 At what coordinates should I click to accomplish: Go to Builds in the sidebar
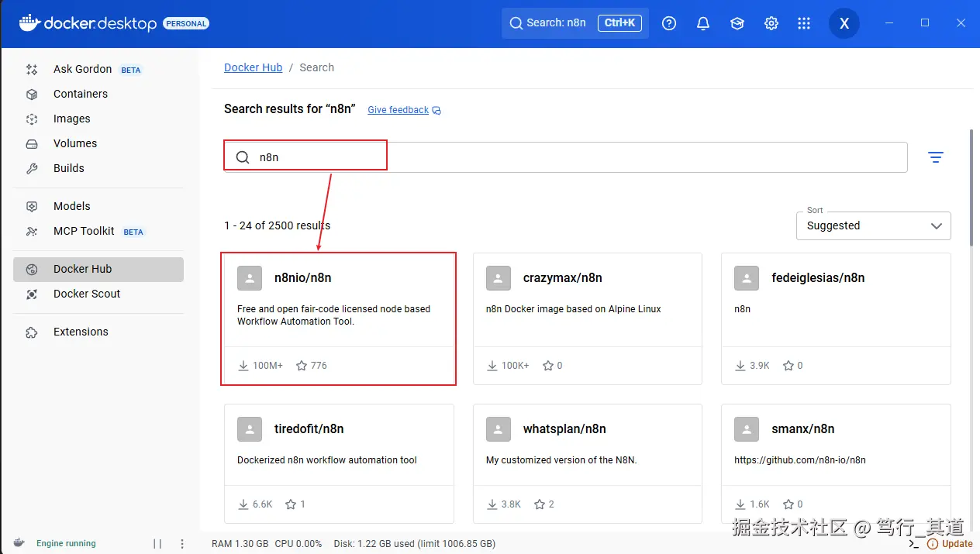tap(98, 168)
